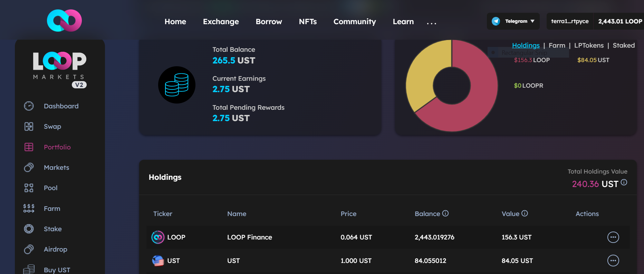
Task: Open Markets from the sidebar
Action: [x=57, y=167]
